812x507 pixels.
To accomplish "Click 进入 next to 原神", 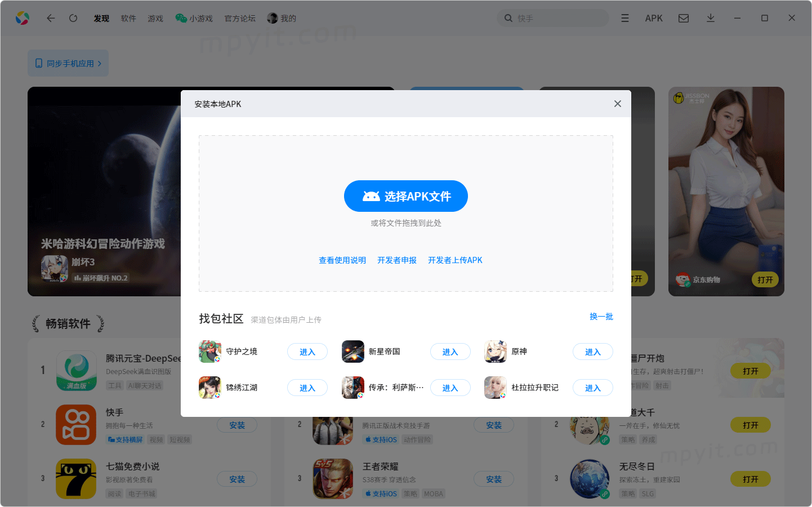I will coord(593,352).
